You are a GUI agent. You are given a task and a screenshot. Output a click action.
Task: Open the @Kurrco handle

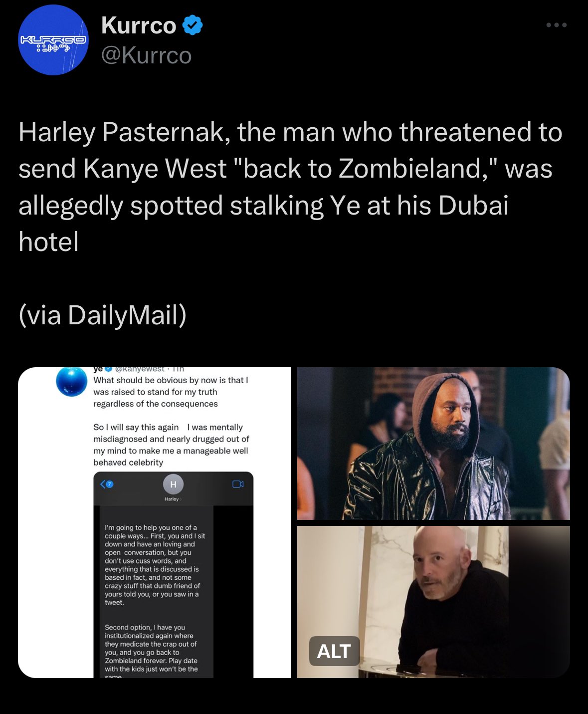(146, 55)
